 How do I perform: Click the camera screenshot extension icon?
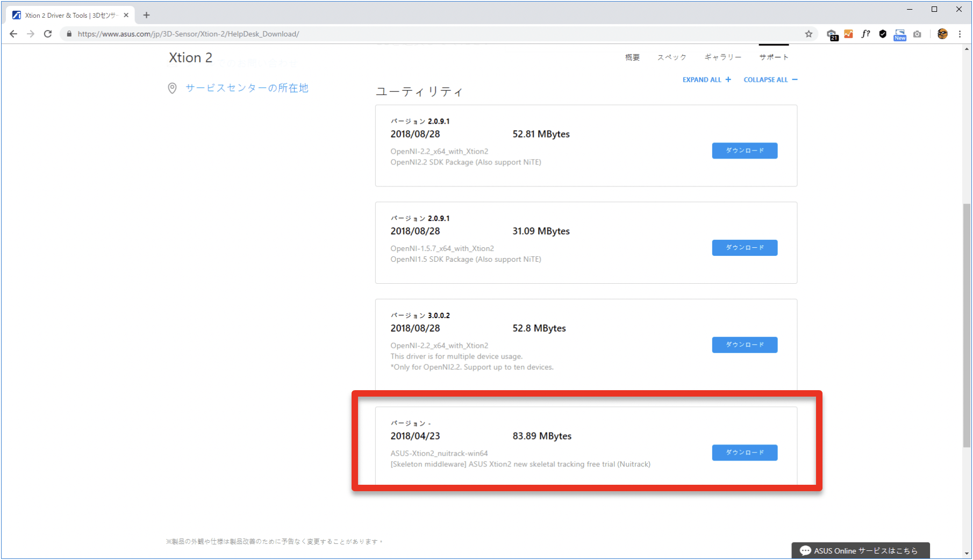click(917, 34)
